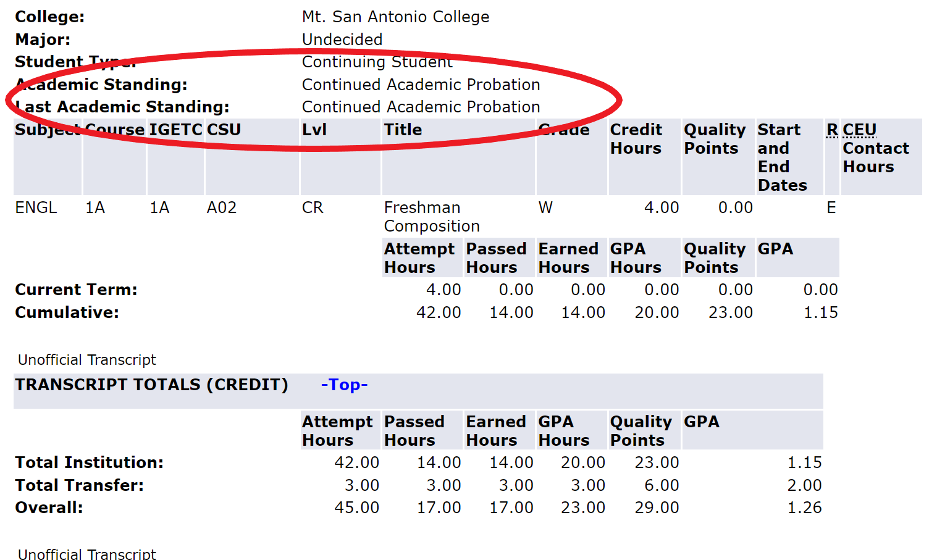Viewport: 937px width, 560px height.
Task: Click the CEU Contact Hours header
Action: tap(875, 148)
